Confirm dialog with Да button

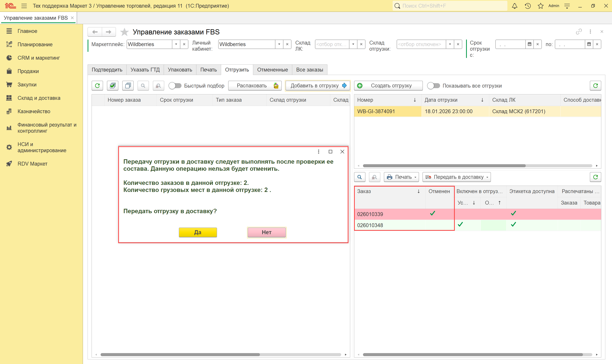(x=198, y=232)
